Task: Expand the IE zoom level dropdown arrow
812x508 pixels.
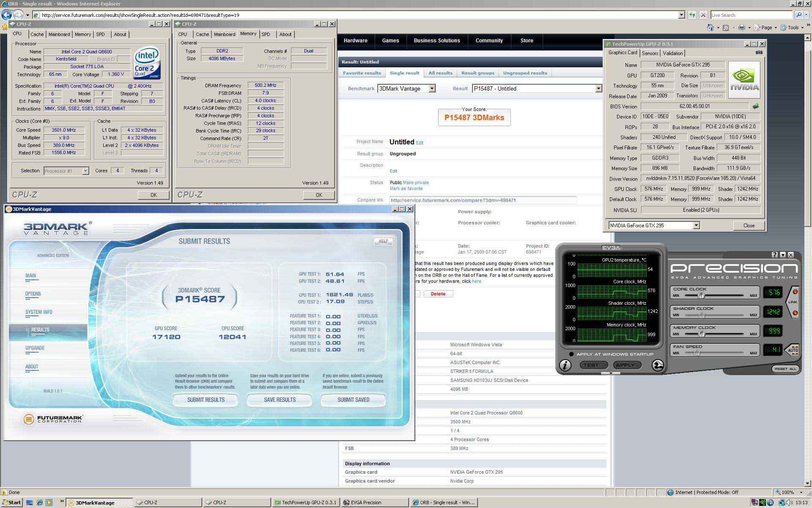Action: coord(801,492)
